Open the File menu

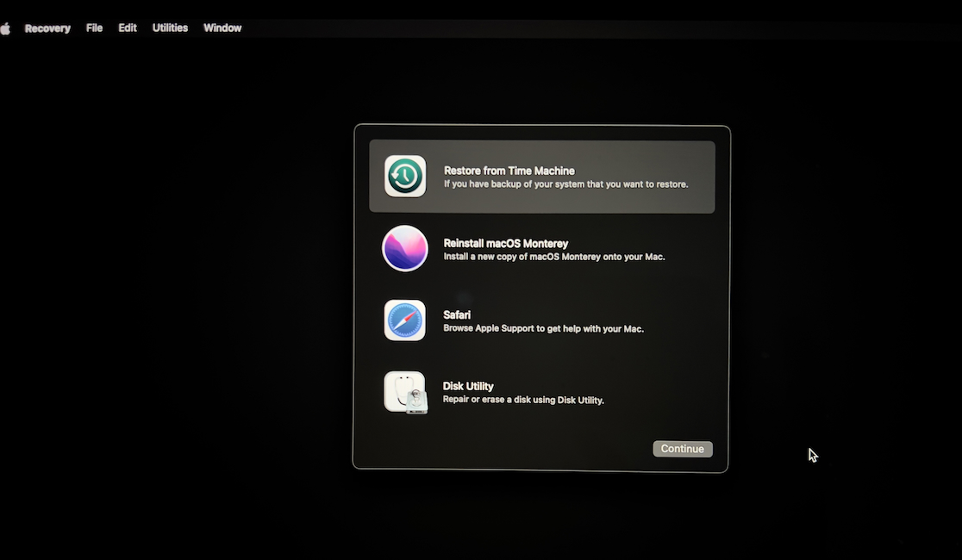[x=94, y=28]
